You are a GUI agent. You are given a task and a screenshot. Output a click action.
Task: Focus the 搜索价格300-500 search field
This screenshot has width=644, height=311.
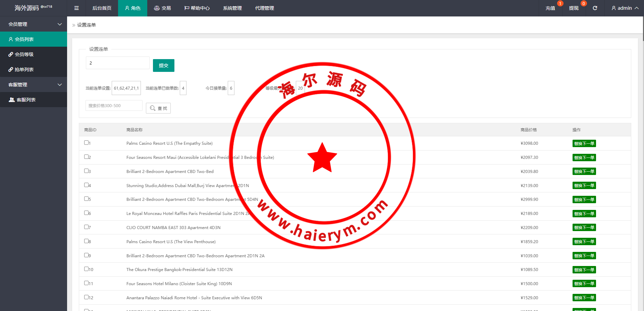(x=114, y=105)
